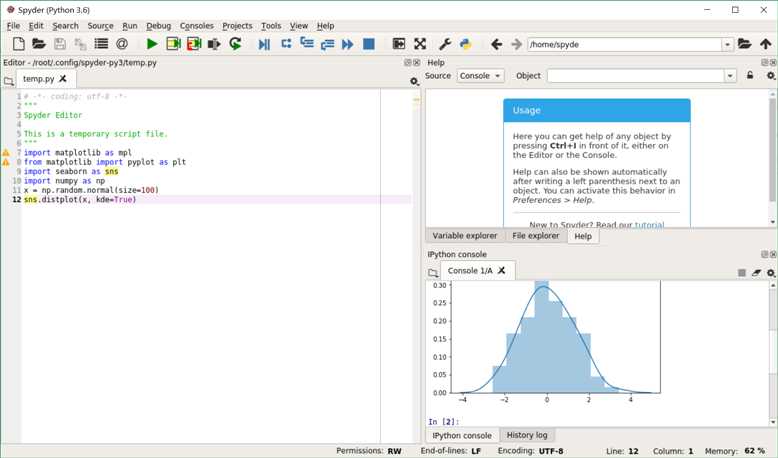Screen dimensions: 778x458
Task: Open the file list browser icon
Action: [101, 44]
